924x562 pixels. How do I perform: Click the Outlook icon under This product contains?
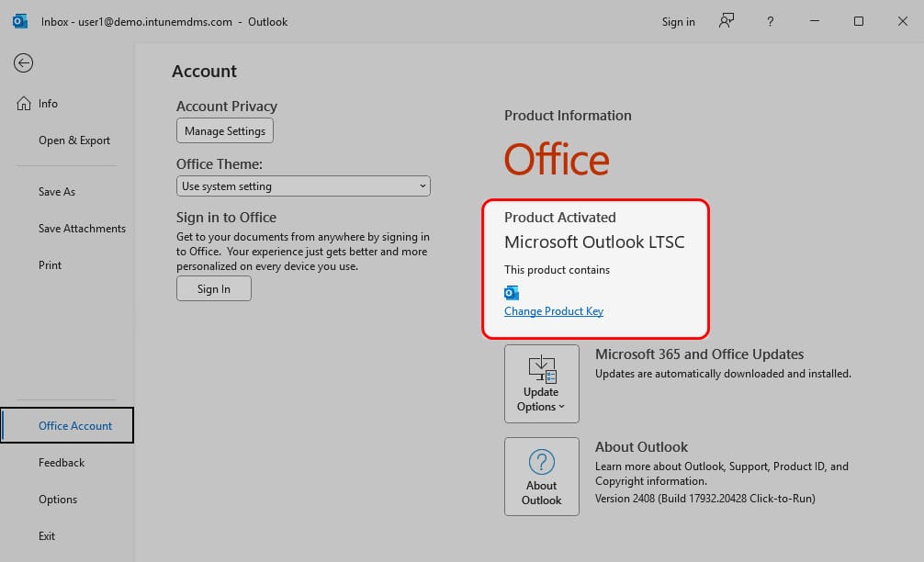pyautogui.click(x=512, y=292)
